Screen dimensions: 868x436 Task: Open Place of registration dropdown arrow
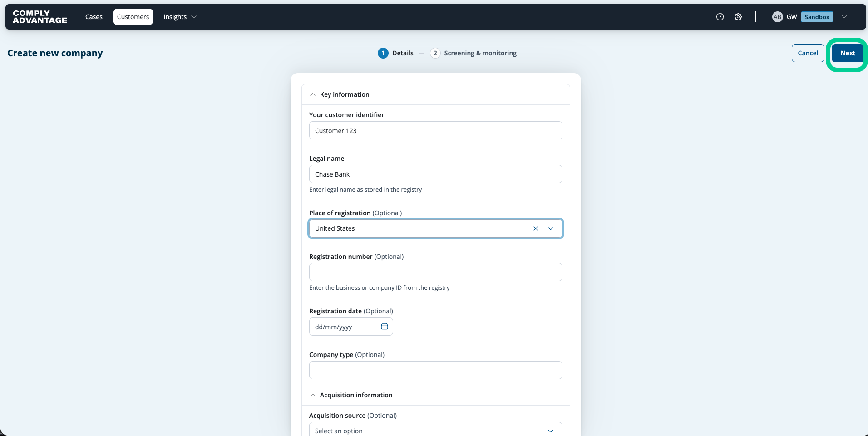(x=551, y=228)
